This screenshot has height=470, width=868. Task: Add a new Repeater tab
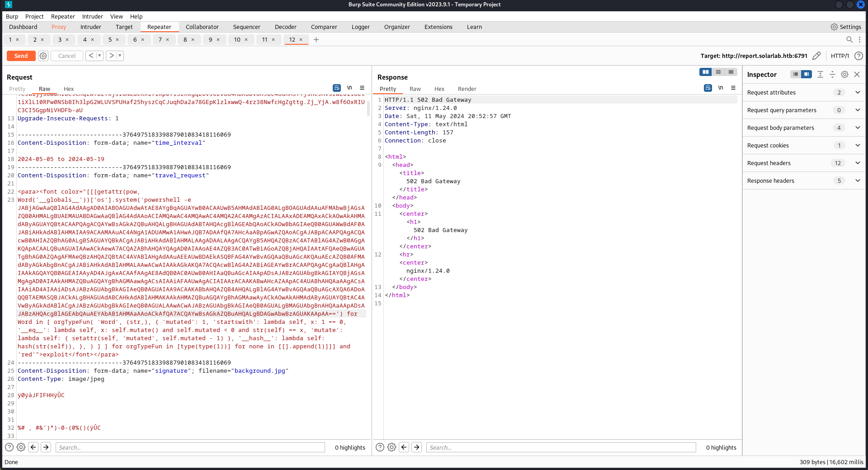click(x=316, y=39)
